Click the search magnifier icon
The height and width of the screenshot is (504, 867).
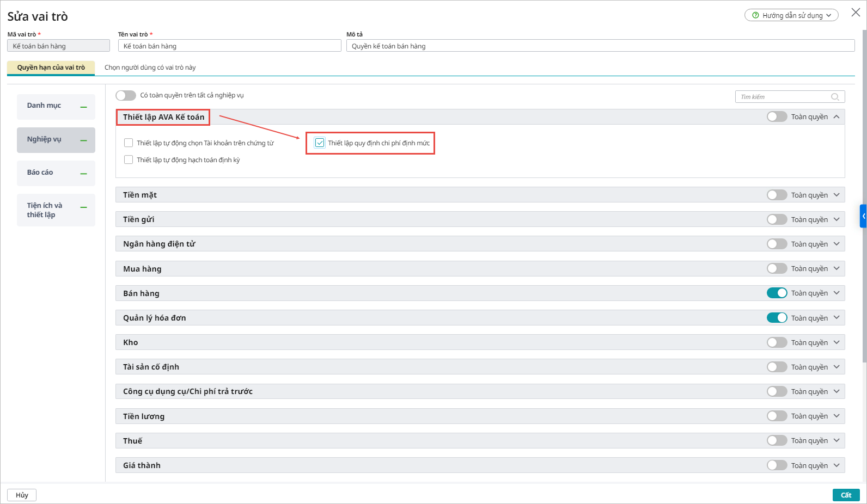tap(835, 97)
